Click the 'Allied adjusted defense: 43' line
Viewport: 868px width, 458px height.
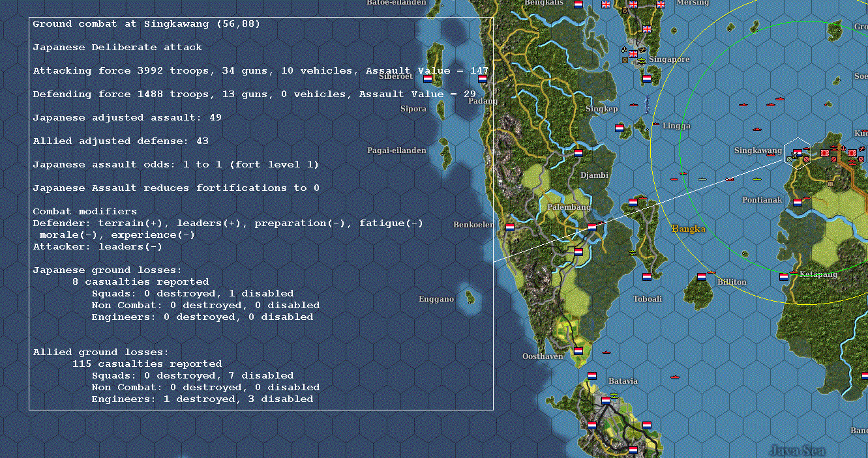121,141
